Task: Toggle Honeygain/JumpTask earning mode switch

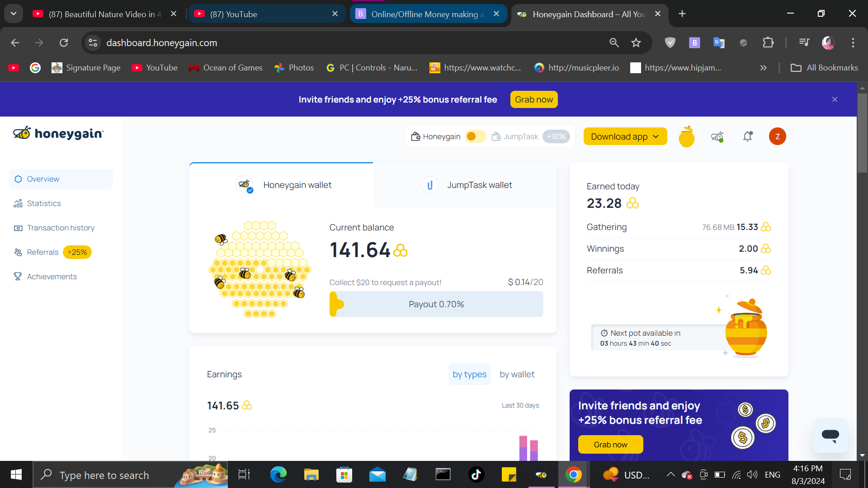Action: pos(475,136)
